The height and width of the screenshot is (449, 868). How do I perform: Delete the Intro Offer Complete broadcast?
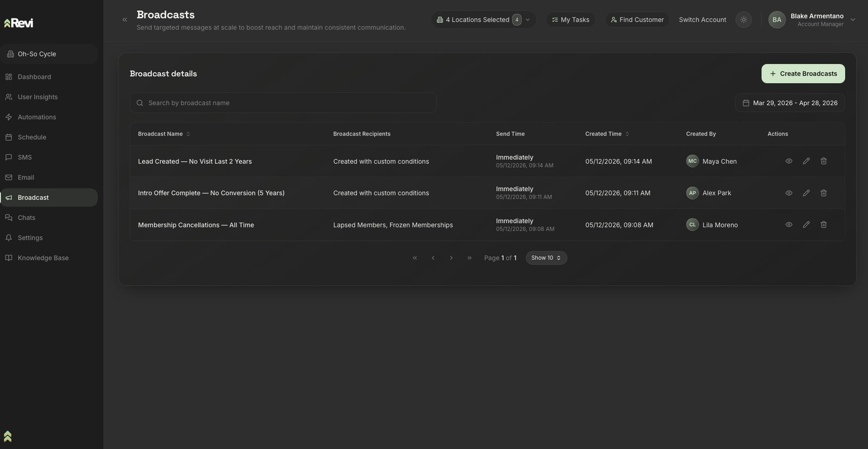point(824,193)
